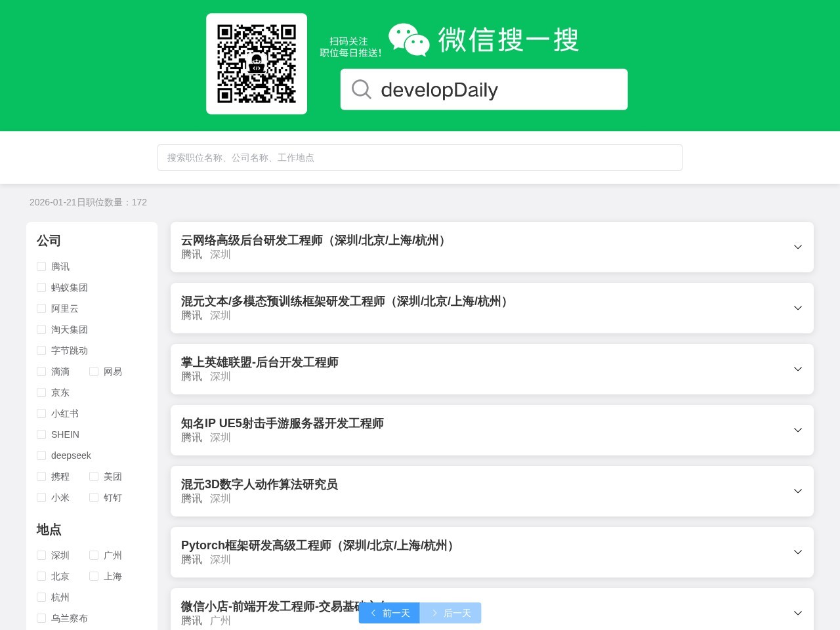Click the 公司 filter heading
The height and width of the screenshot is (630, 840).
pyautogui.click(x=49, y=241)
